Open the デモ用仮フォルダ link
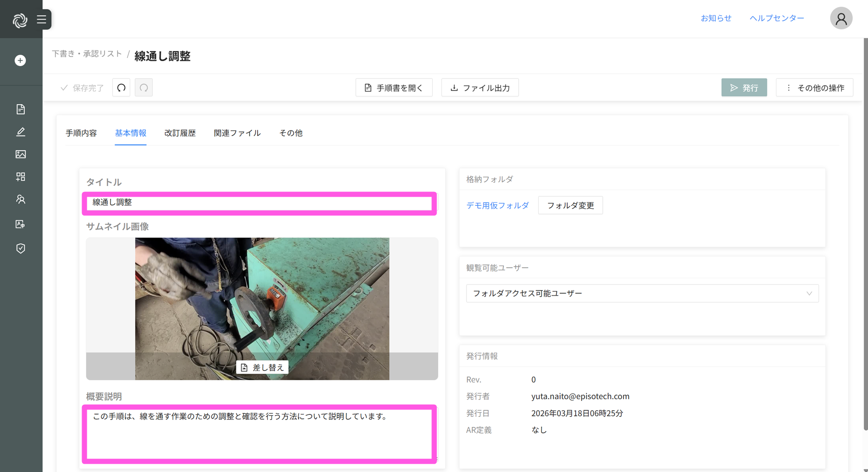Screen dimensions: 868x472 pos(497,205)
